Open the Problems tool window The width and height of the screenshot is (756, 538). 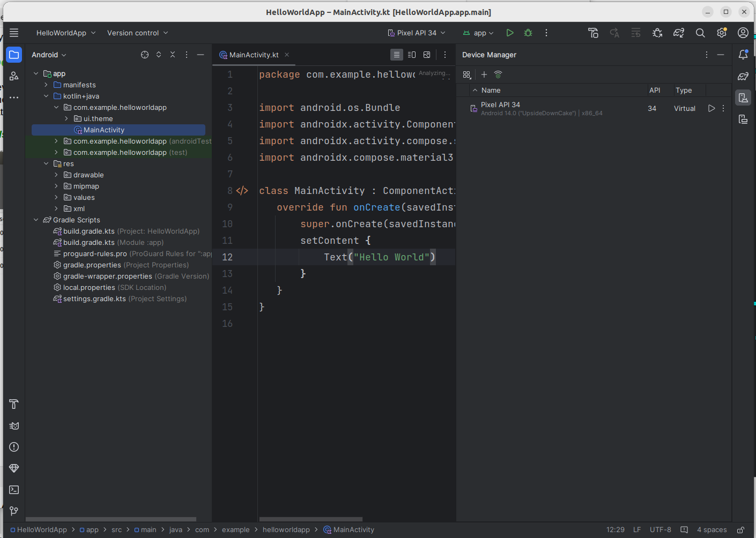14,447
